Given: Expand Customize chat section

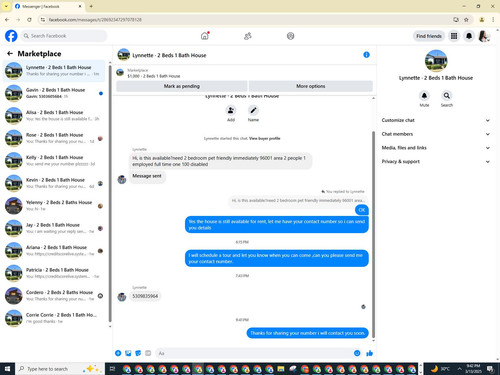Looking at the screenshot, I should click(x=436, y=120).
